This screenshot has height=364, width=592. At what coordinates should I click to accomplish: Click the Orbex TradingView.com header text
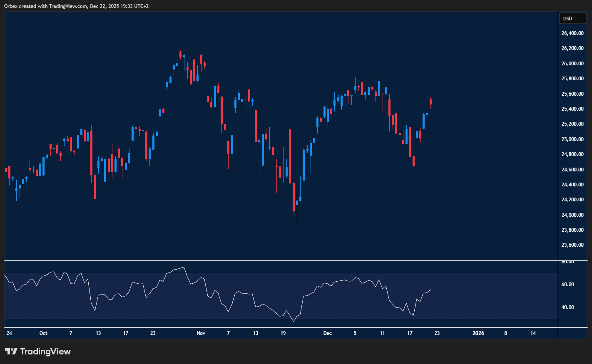(x=76, y=6)
